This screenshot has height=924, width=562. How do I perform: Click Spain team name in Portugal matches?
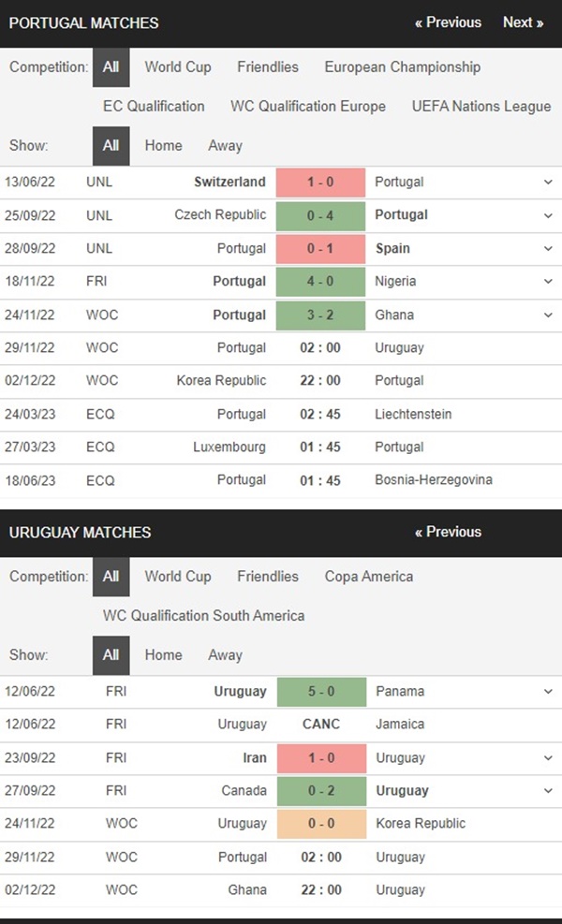click(392, 249)
